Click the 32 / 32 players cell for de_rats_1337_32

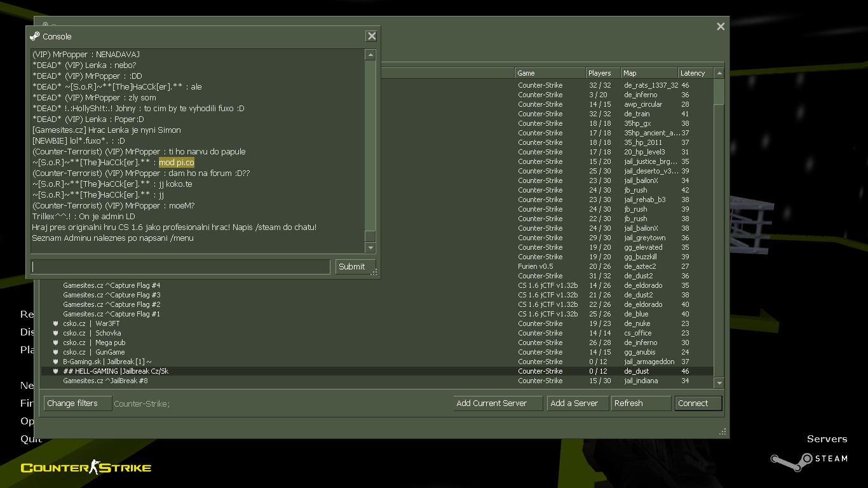pyautogui.click(x=600, y=85)
